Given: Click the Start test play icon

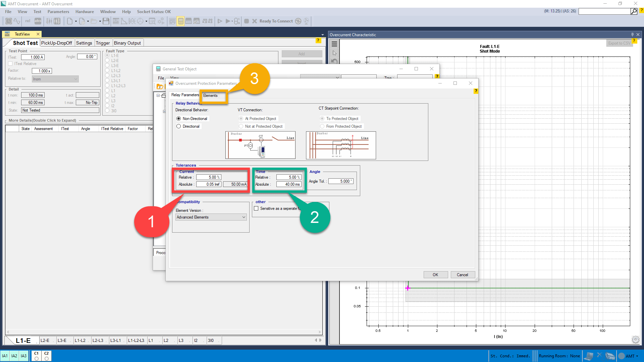Looking at the screenshot, I should point(220,21).
